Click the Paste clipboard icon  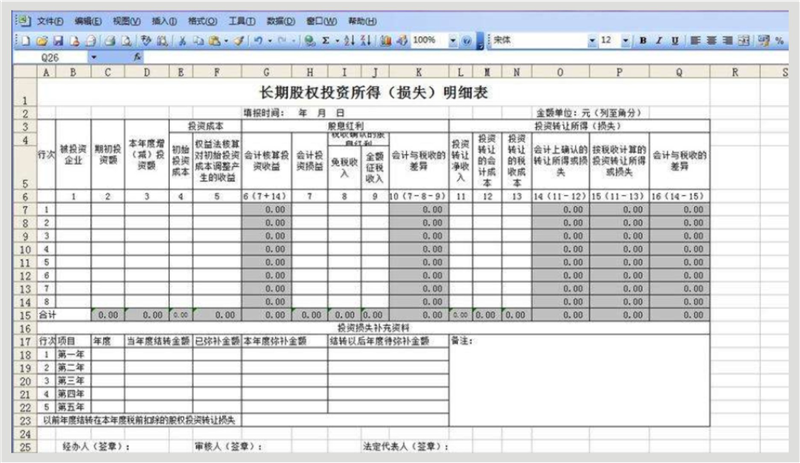click(x=214, y=40)
